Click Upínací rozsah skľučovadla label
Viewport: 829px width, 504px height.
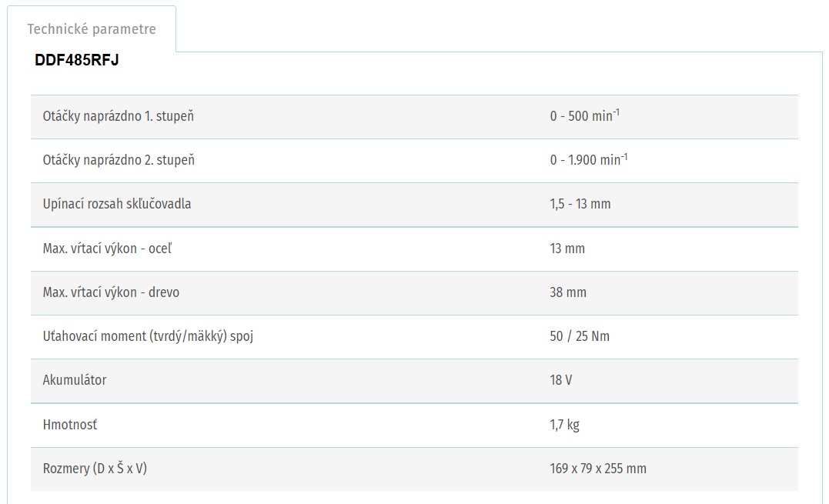coord(117,204)
